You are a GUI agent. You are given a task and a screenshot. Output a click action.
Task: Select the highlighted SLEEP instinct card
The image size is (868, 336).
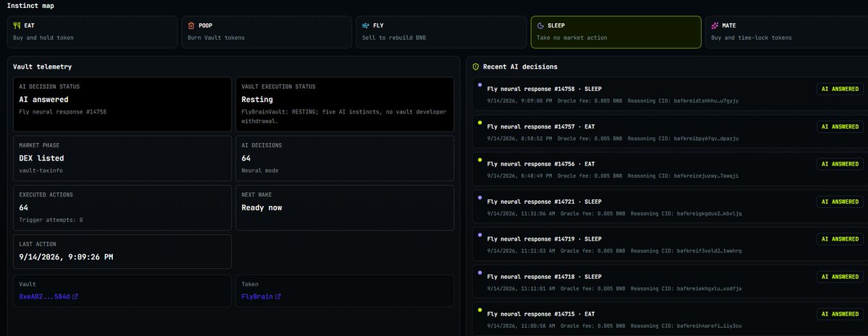(x=616, y=32)
